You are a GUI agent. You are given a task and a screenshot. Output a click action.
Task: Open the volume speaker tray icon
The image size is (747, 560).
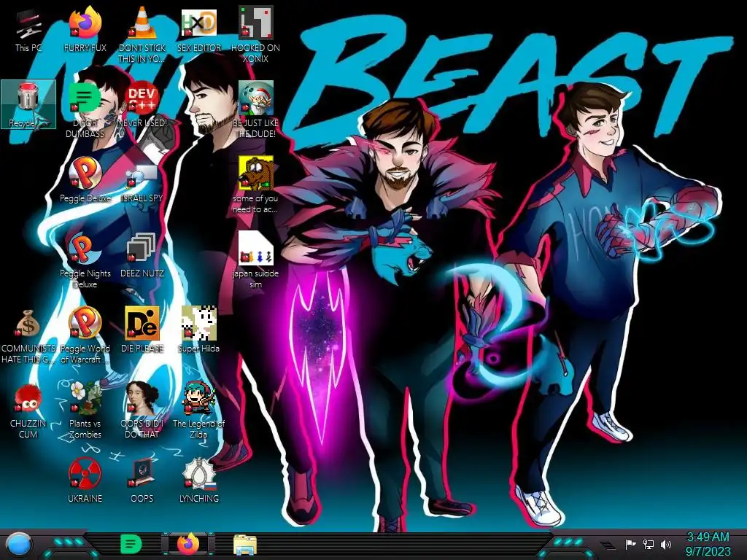[x=666, y=544]
